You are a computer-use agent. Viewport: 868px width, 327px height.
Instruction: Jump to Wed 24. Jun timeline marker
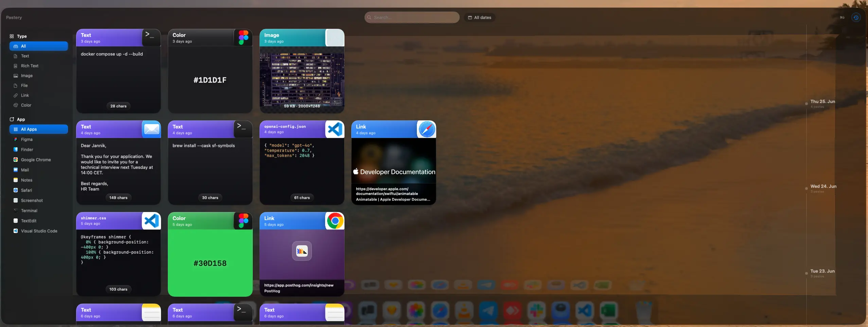pyautogui.click(x=823, y=186)
